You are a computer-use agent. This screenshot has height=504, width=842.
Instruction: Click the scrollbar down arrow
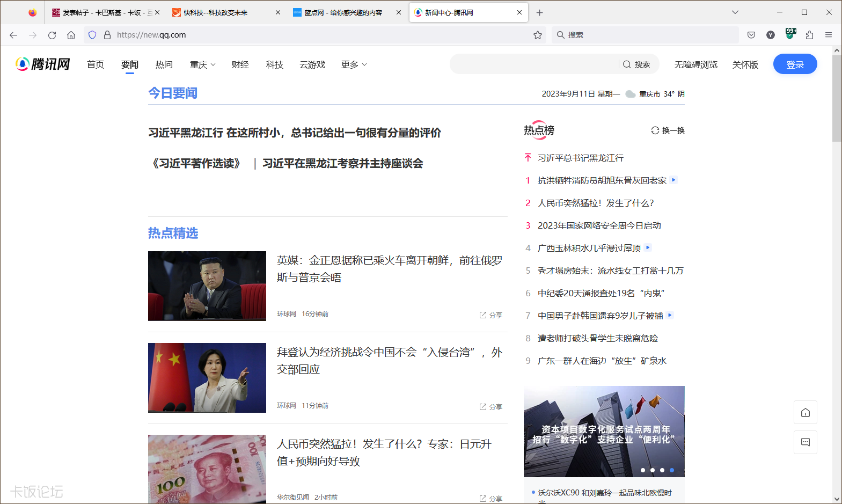tap(837, 499)
